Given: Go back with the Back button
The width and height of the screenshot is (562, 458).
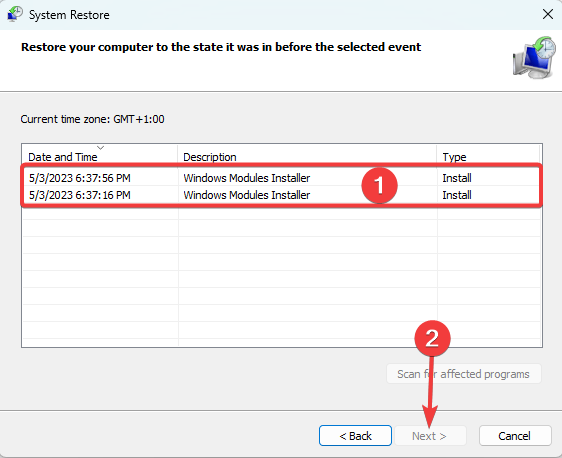Looking at the screenshot, I should coord(355,436).
